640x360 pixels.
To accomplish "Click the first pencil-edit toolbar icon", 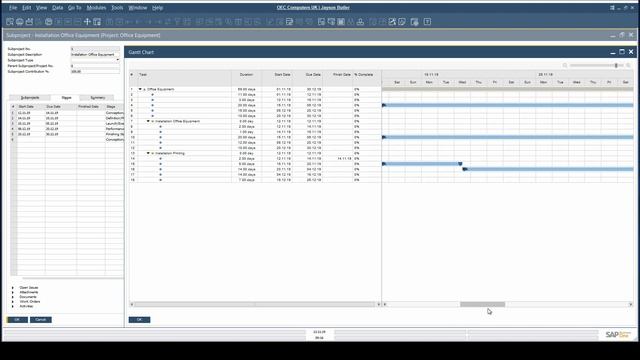I will pos(392,22).
